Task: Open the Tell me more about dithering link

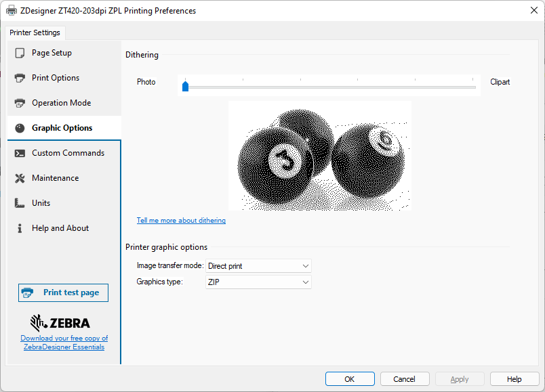Action: [x=181, y=221]
